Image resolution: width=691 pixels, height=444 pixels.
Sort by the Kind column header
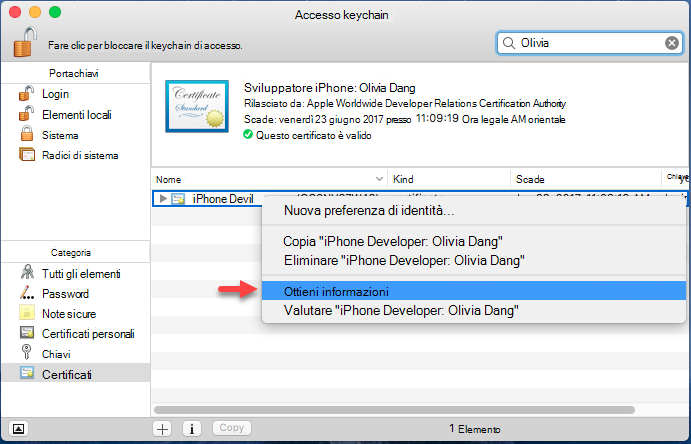(449, 179)
